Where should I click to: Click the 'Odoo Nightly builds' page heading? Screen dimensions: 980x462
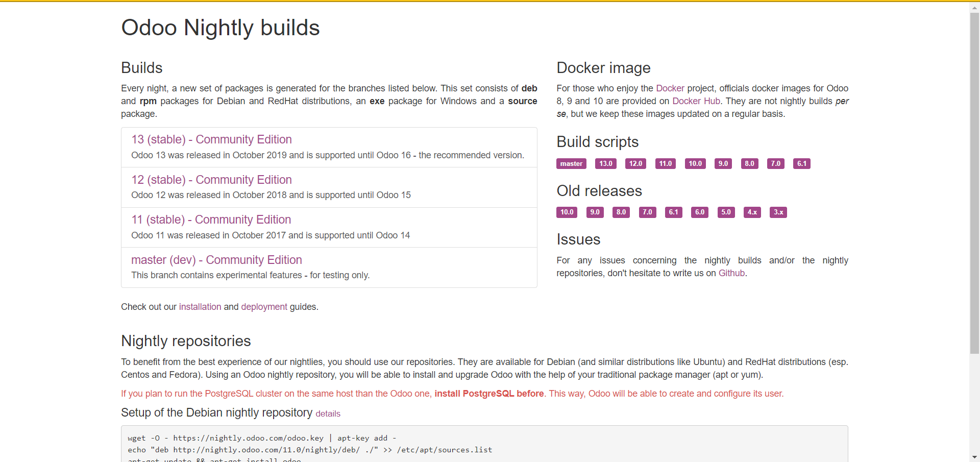220,28
